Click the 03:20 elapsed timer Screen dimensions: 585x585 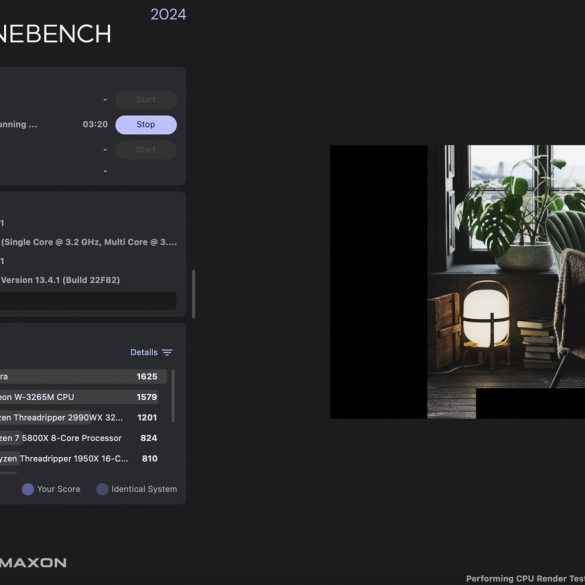click(95, 124)
